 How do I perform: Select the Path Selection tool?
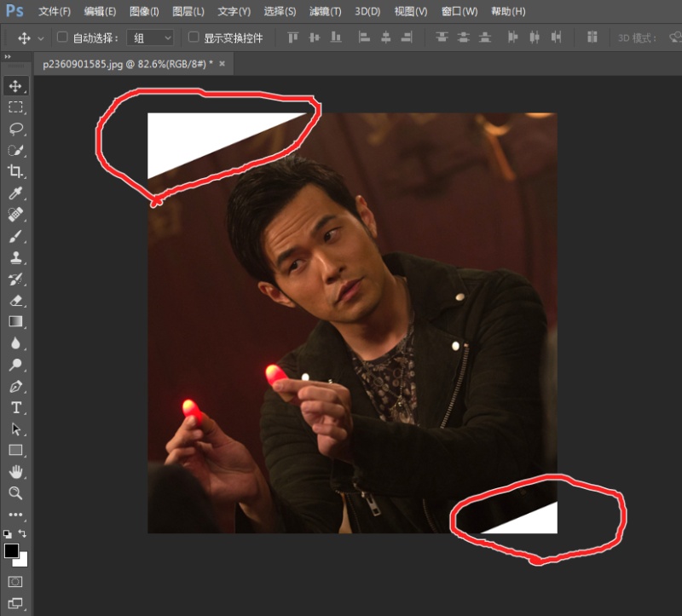pos(15,429)
